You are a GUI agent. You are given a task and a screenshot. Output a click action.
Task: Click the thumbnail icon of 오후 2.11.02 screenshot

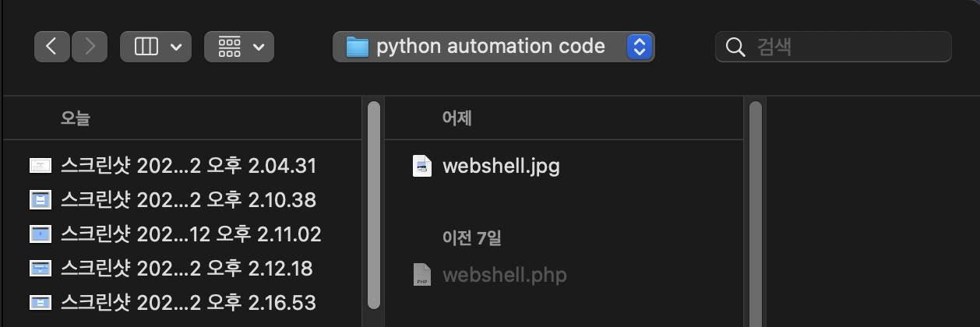pos(41,233)
